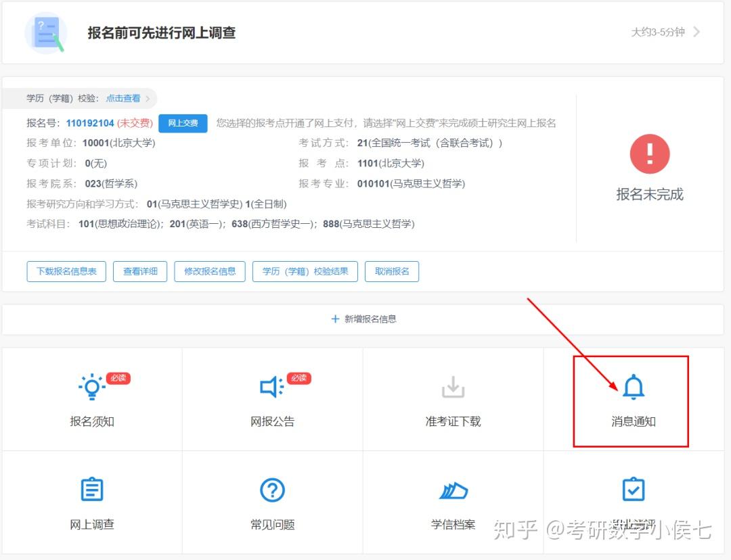731x560 pixels.
Task: Open 学信档案 archive icon
Action: click(453, 489)
